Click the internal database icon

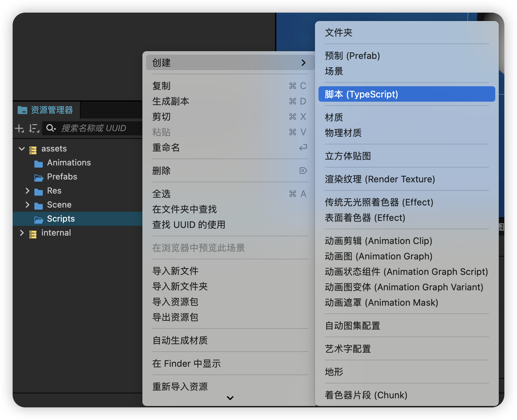(33, 234)
